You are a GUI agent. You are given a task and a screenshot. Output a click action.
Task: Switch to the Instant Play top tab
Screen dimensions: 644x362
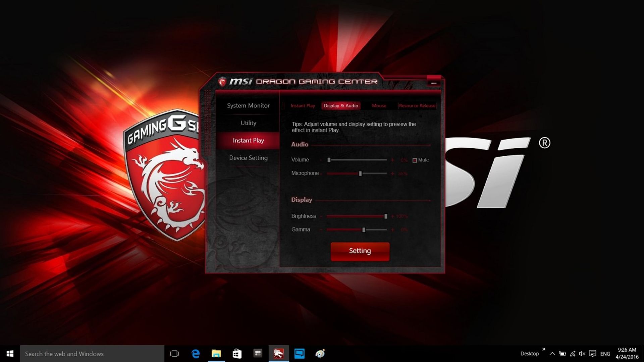click(x=303, y=106)
